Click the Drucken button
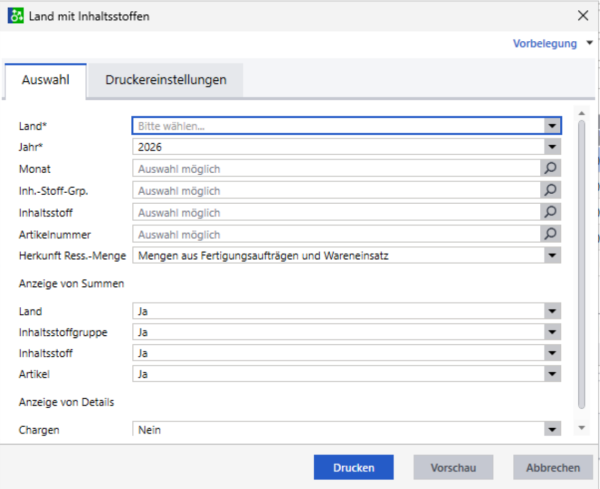The height and width of the screenshot is (489, 600). click(x=354, y=468)
